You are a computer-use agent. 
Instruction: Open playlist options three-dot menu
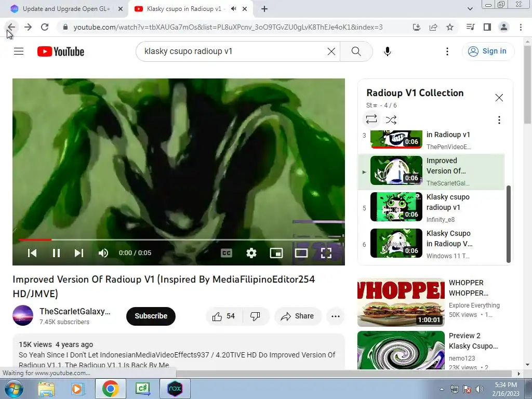(x=499, y=120)
